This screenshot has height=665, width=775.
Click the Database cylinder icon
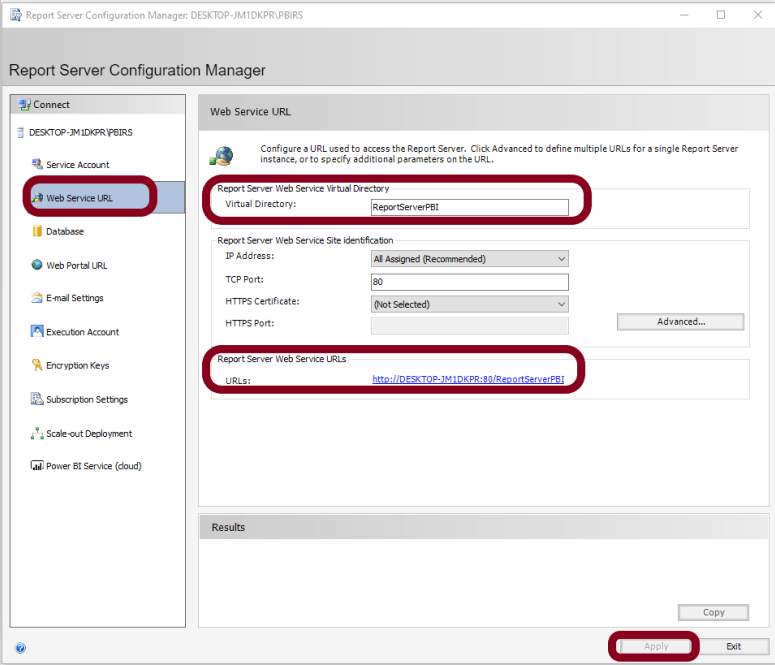pos(37,231)
